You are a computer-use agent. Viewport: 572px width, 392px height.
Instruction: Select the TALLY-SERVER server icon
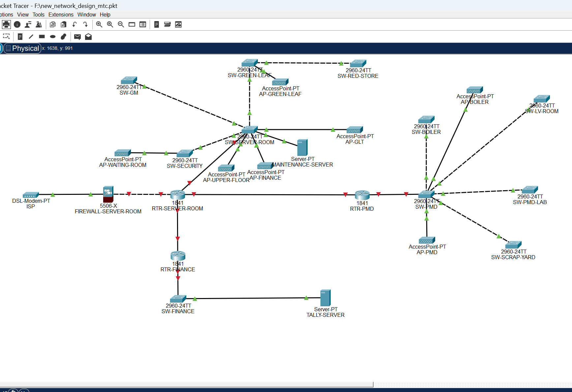click(325, 298)
